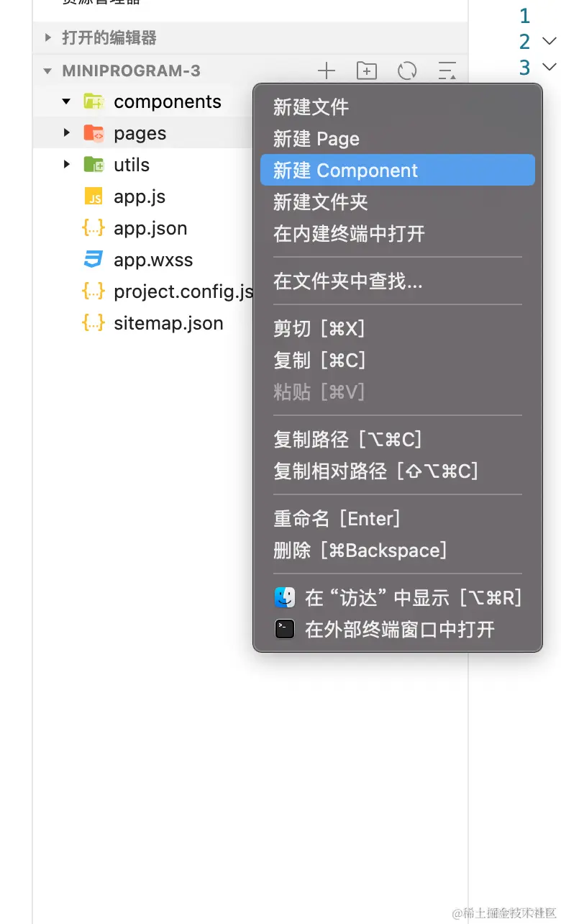Expand the 打开的编辑器 section
Image resolution: width=561 pixels, height=924 pixels.
pyautogui.click(x=47, y=38)
